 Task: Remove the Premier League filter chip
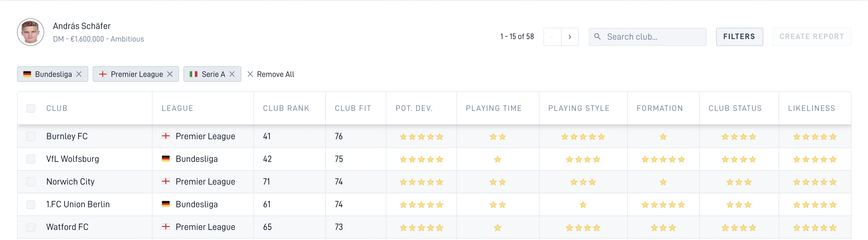pyautogui.click(x=170, y=74)
